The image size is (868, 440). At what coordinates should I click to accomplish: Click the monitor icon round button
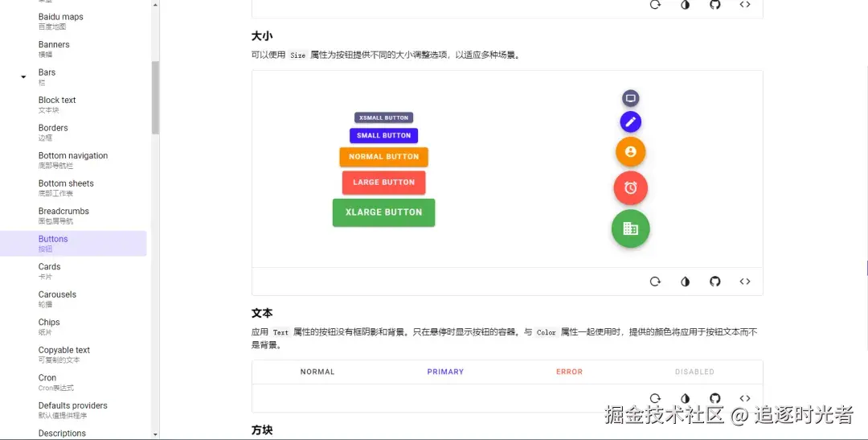630,98
